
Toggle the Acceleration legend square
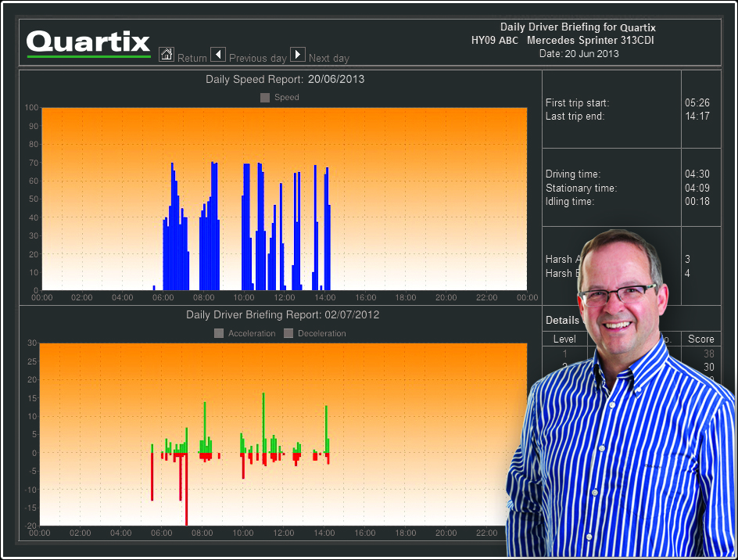point(219,333)
